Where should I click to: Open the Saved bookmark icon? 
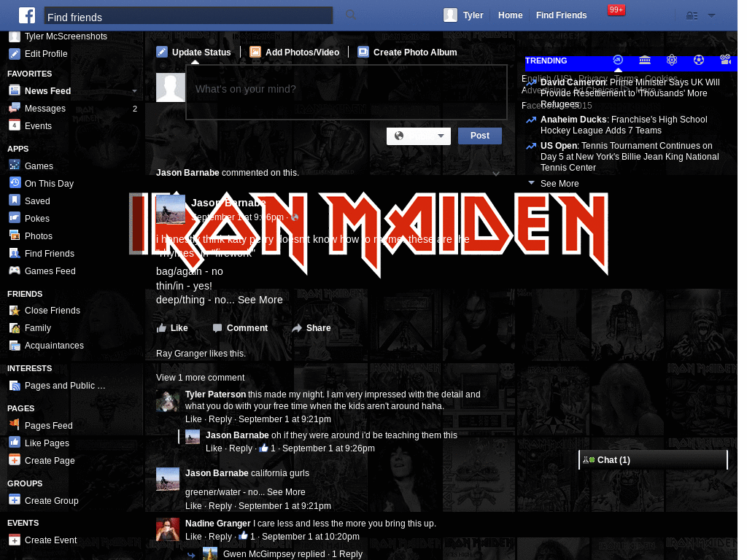[x=15, y=201]
